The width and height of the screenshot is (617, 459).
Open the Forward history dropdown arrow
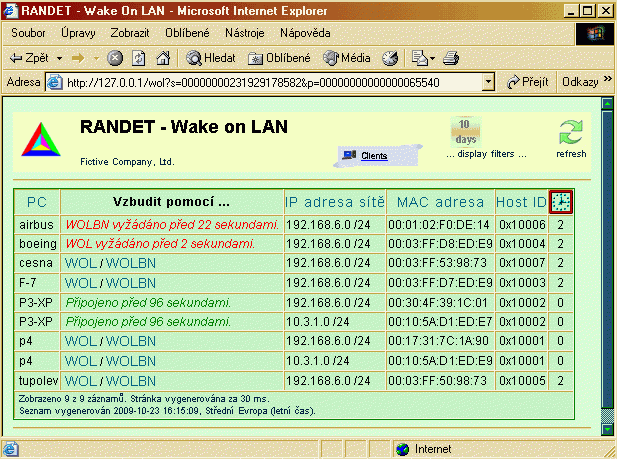(x=96, y=59)
